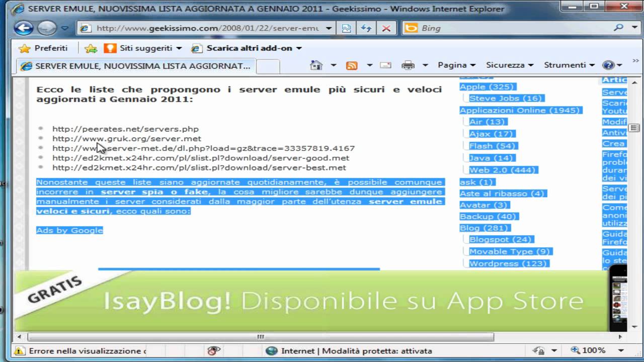644x362 pixels.
Task: Open the server-best.met link
Action: (x=199, y=167)
